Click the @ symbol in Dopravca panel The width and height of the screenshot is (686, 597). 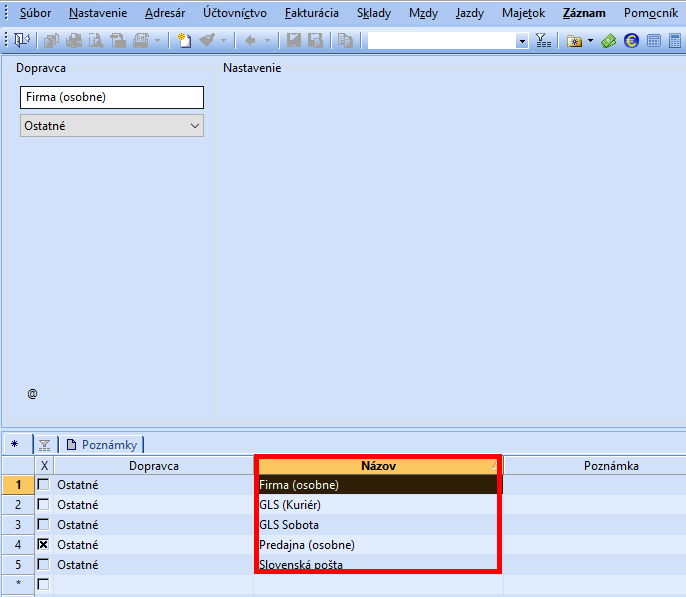[x=32, y=394]
